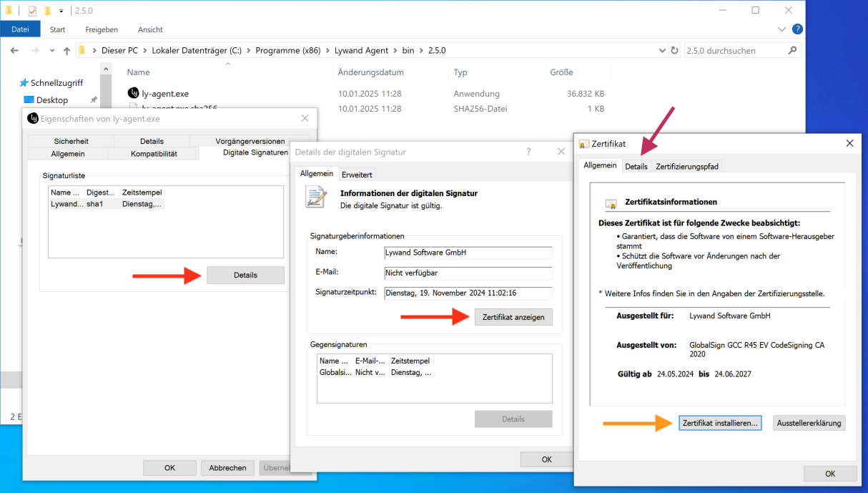The image size is (868, 493).
Task: Open the Datei ribbon tab
Action: (x=20, y=29)
